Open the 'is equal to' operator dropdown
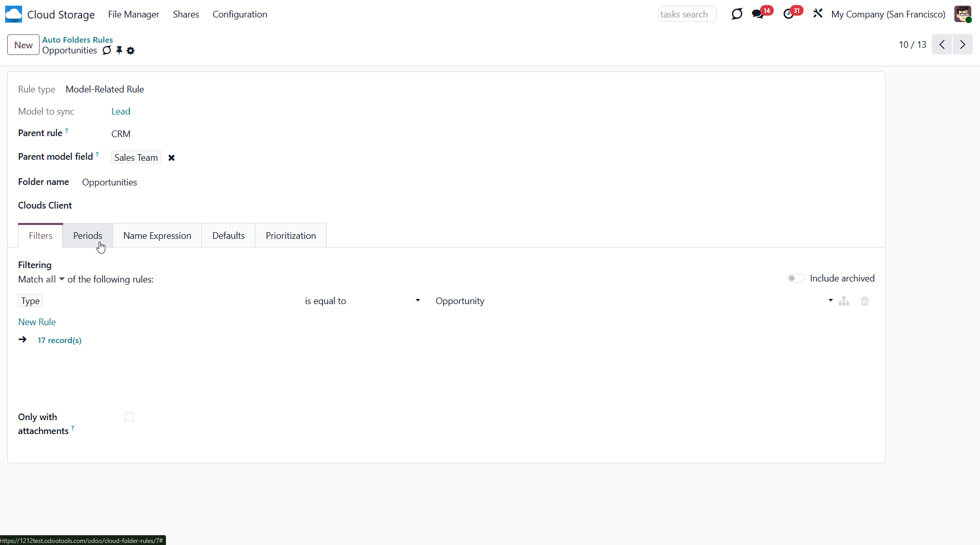 [x=362, y=301]
